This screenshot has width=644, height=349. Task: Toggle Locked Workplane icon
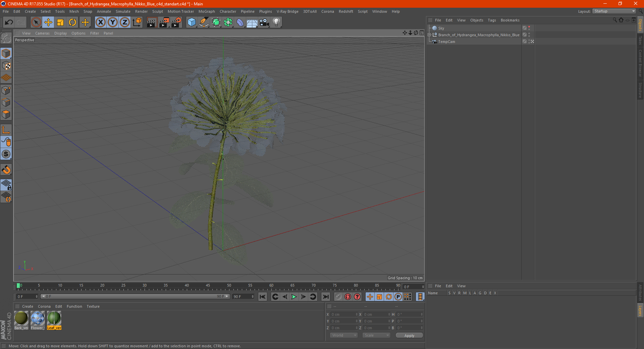pyautogui.click(x=6, y=185)
